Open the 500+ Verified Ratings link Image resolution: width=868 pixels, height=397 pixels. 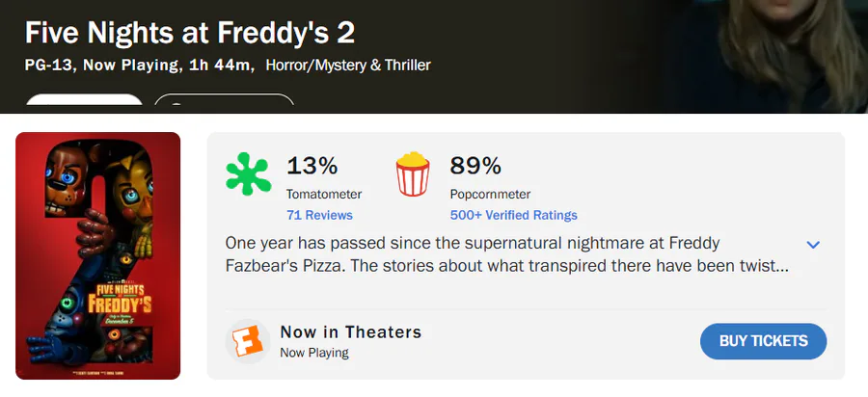pos(513,215)
